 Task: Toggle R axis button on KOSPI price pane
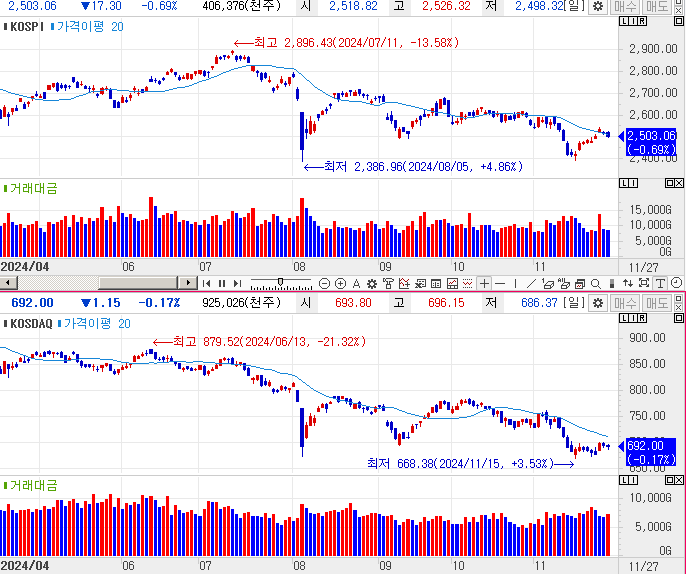[642, 21]
